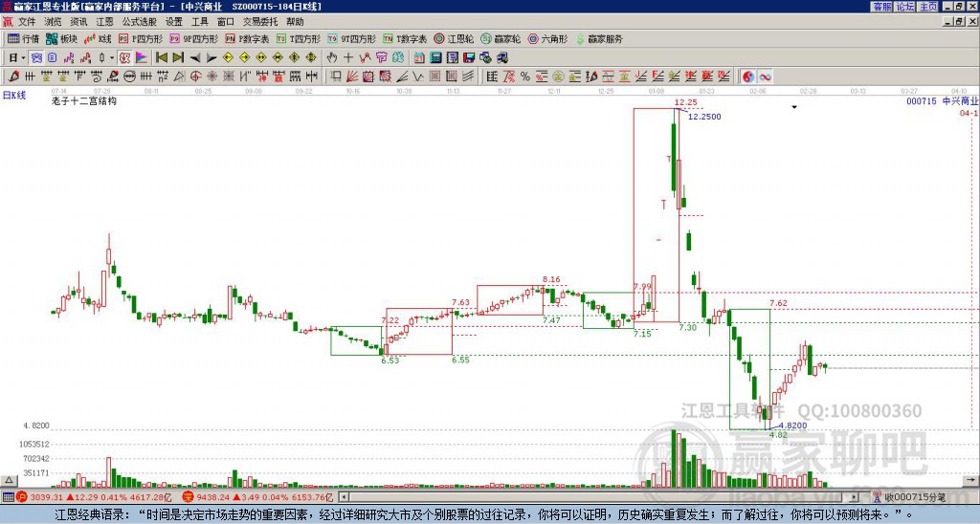The image size is (980, 524).
Task: Click the colorful flag icon
Action: [142, 57]
